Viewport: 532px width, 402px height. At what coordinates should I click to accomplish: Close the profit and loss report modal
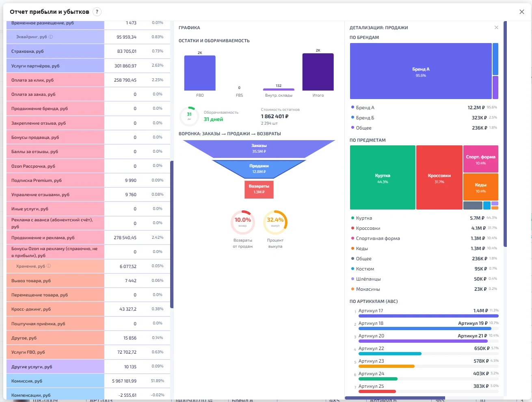(x=522, y=12)
